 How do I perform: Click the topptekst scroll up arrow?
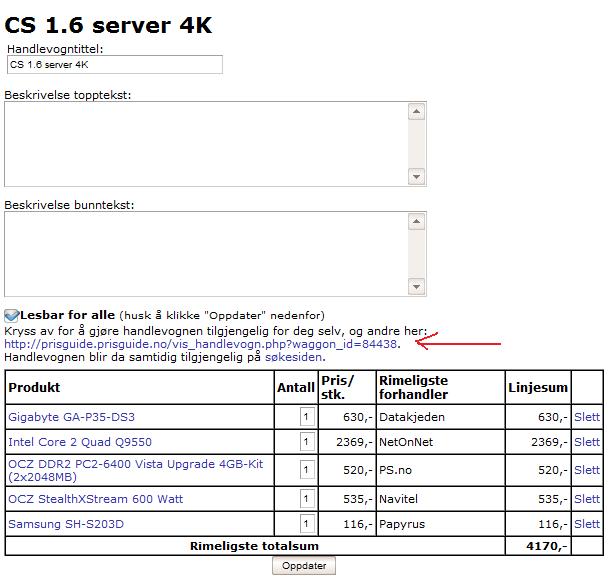(x=417, y=112)
